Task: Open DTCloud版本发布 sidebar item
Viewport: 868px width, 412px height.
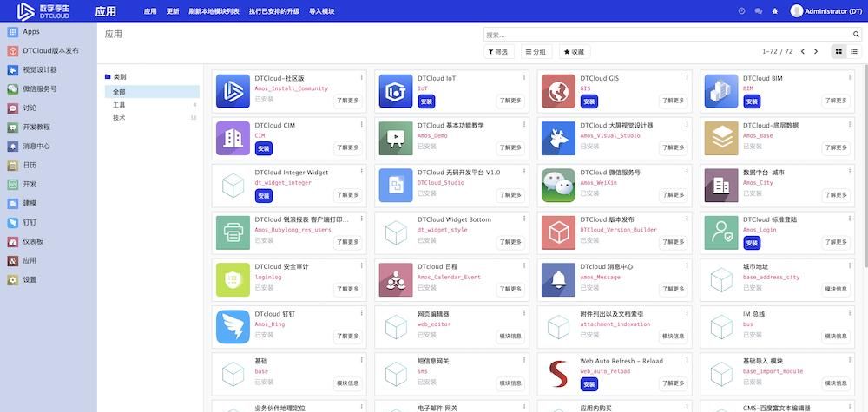Action: pos(50,51)
